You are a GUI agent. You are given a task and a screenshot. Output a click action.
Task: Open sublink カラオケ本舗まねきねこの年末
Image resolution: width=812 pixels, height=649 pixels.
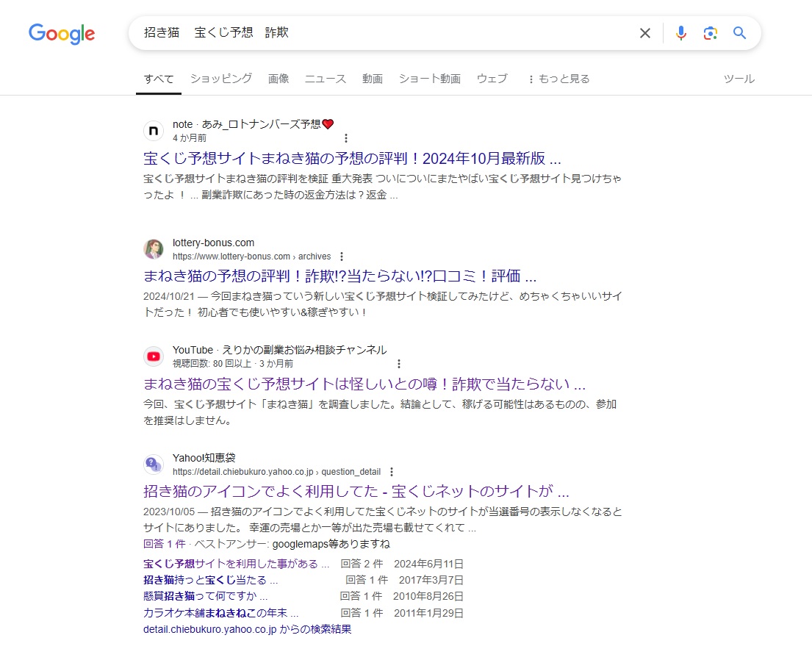[221, 613]
